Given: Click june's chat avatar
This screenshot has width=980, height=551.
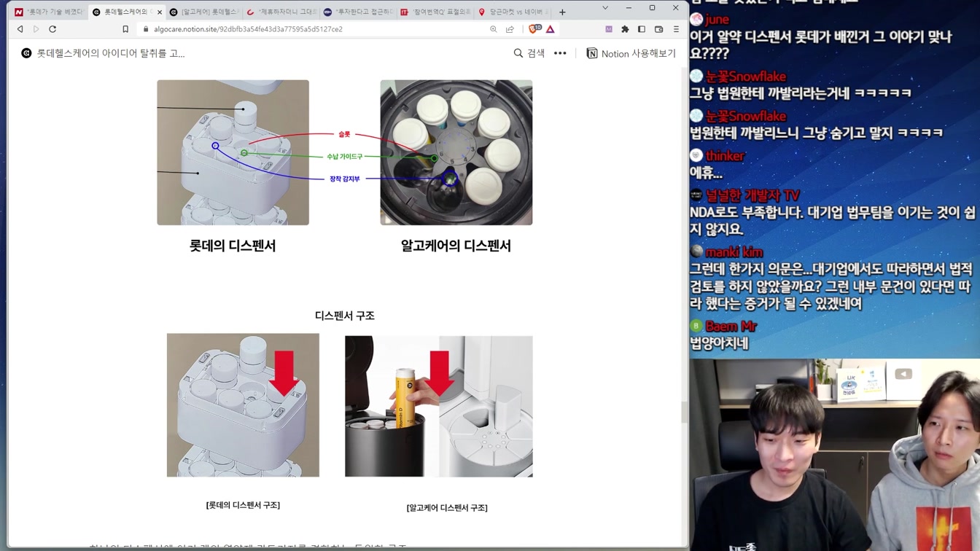Looking at the screenshot, I should coord(696,20).
